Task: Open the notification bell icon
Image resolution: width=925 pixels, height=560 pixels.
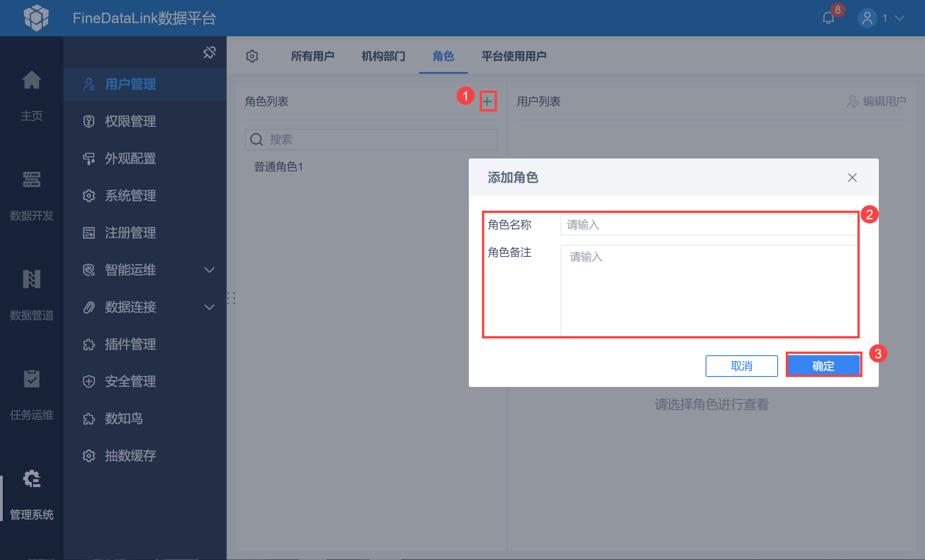Action: point(828,18)
